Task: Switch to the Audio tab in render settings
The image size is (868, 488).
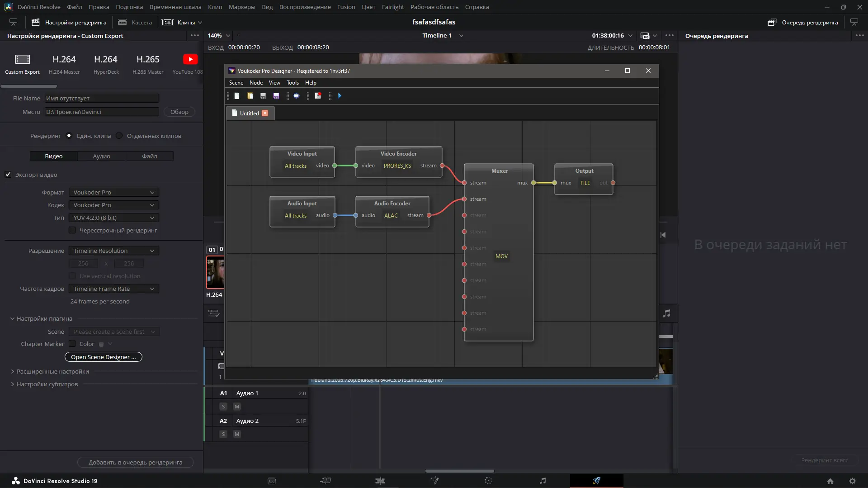Action: [101, 156]
